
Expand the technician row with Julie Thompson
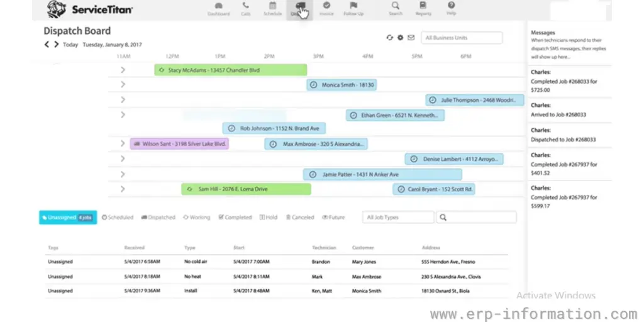click(123, 99)
